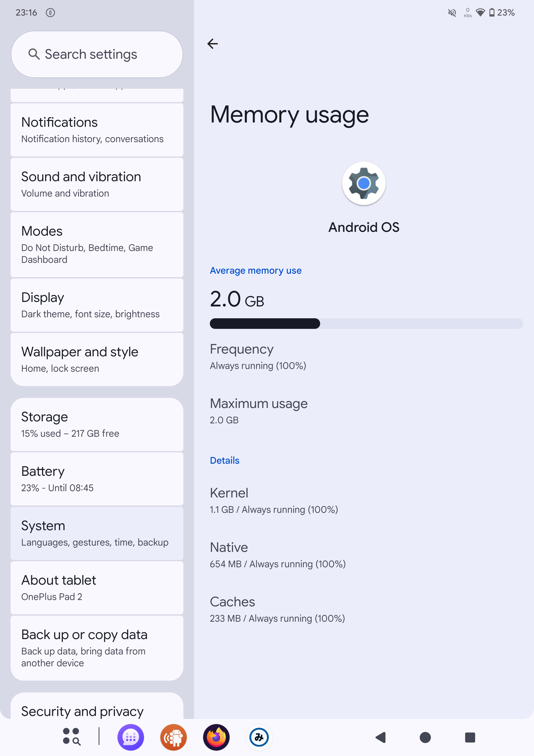Viewport: 534px width, 756px height.
Task: Launch the purple messaging app in taskbar
Action: (131, 737)
